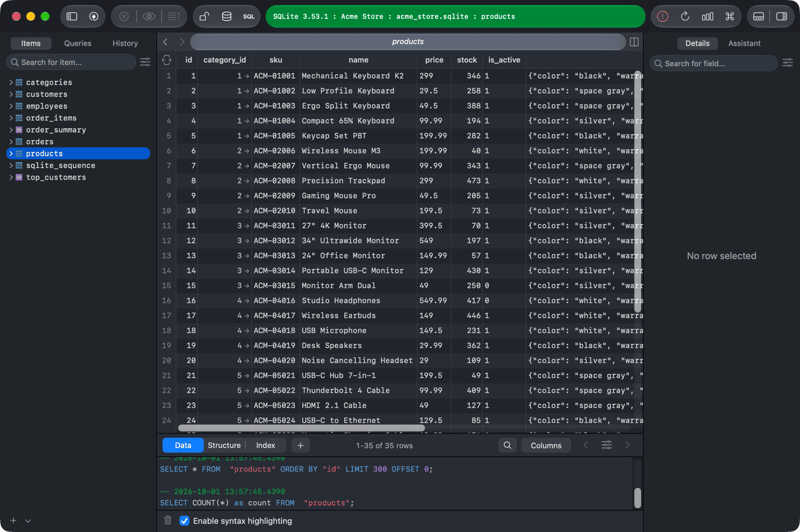This screenshot has height=532, width=800.
Task: Open the database cylinder icon
Action: coord(226,16)
